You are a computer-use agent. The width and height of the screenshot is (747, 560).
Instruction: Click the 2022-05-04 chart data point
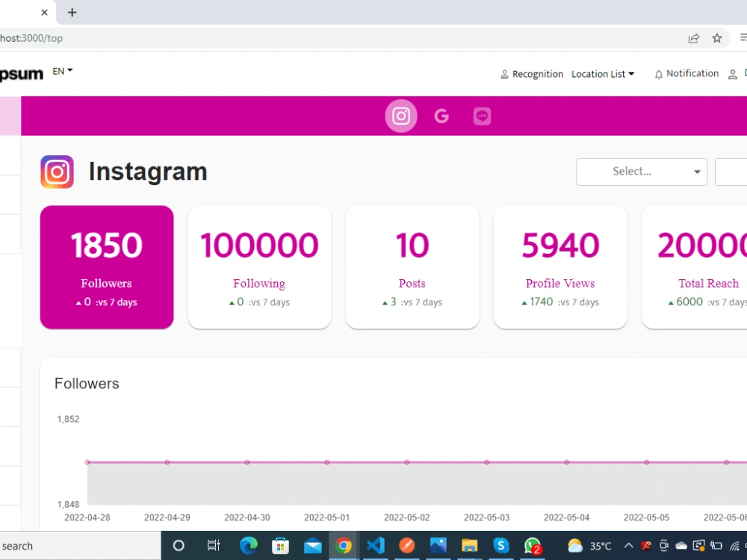(566, 462)
